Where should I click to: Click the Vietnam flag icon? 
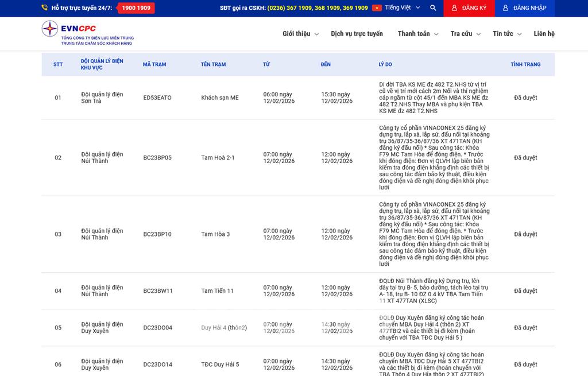point(377,8)
